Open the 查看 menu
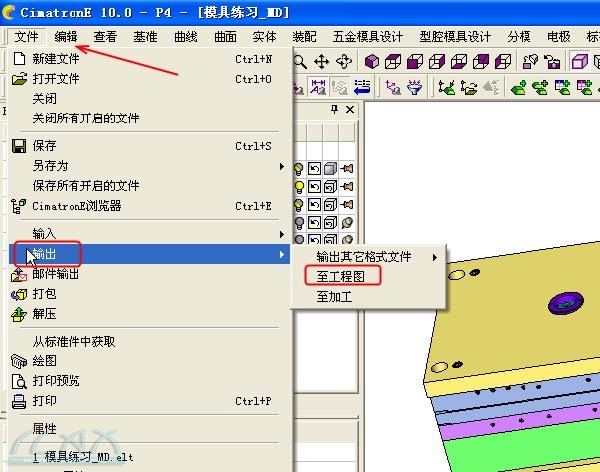Screen dimensions: 600x472 click(x=105, y=37)
